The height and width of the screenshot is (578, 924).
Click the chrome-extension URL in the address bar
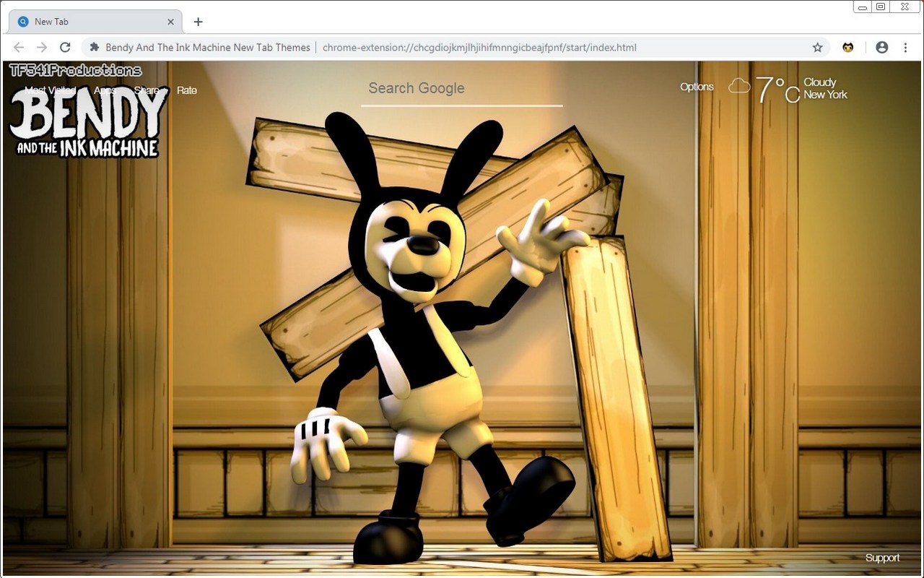[479, 48]
